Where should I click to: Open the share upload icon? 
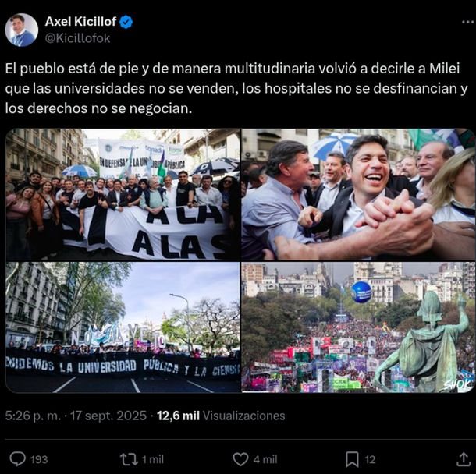click(x=464, y=459)
